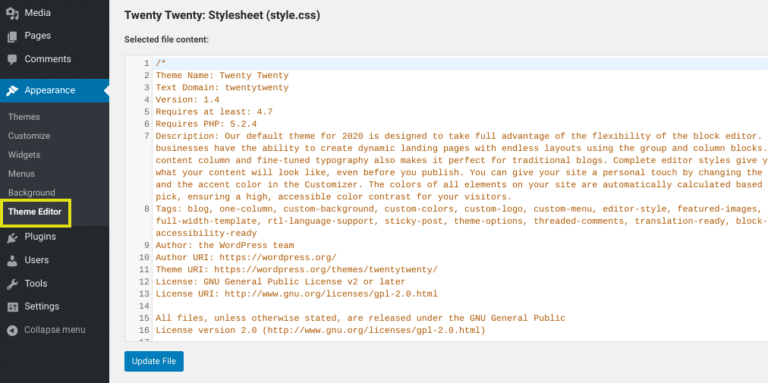
Task: Click the Update File button
Action: (154, 361)
